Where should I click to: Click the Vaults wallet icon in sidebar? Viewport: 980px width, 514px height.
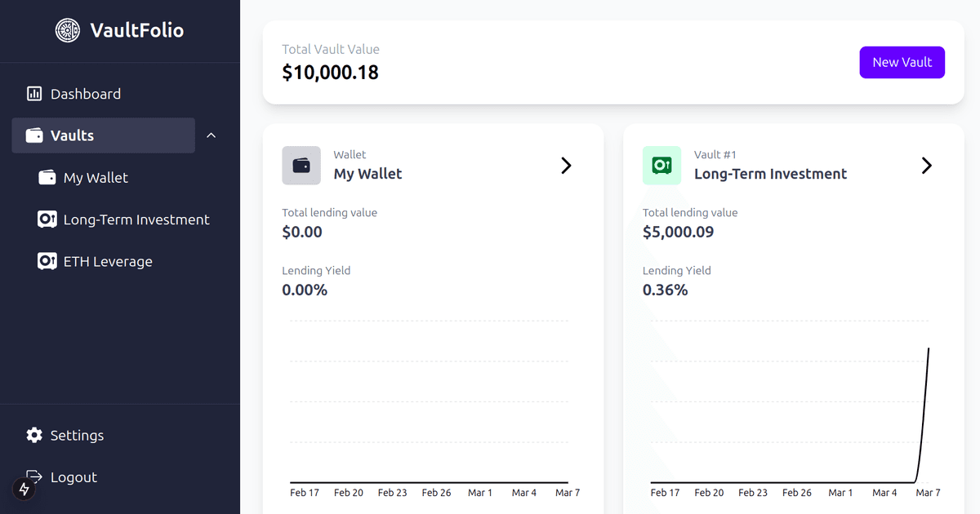click(34, 135)
